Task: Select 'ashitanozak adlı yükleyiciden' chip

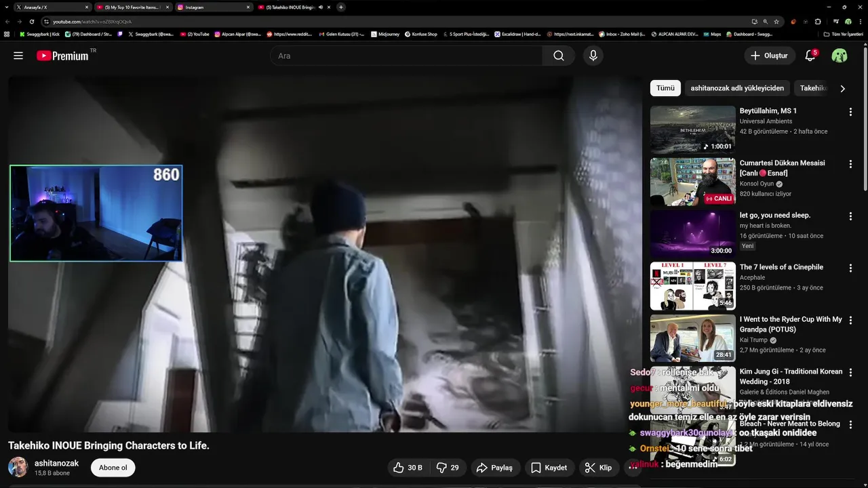Action: tap(737, 88)
